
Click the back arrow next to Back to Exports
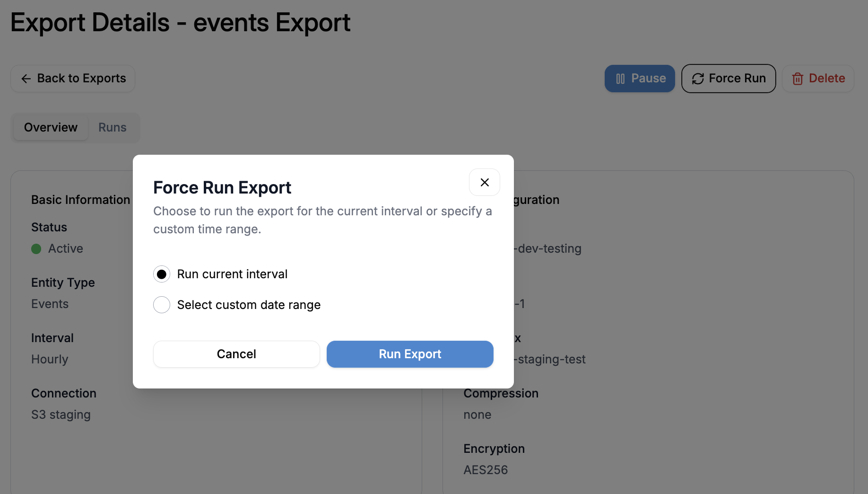point(26,79)
